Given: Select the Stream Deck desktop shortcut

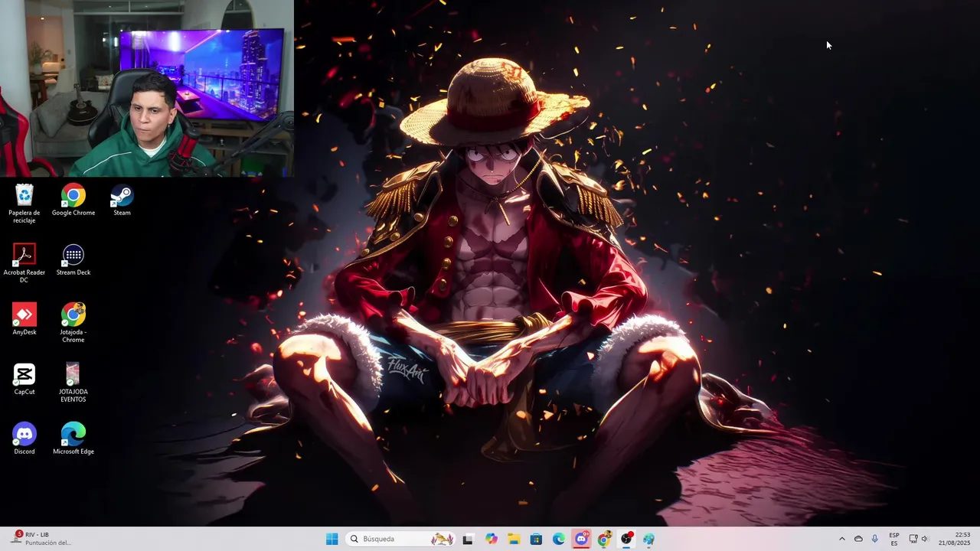Looking at the screenshot, I should [x=73, y=260].
